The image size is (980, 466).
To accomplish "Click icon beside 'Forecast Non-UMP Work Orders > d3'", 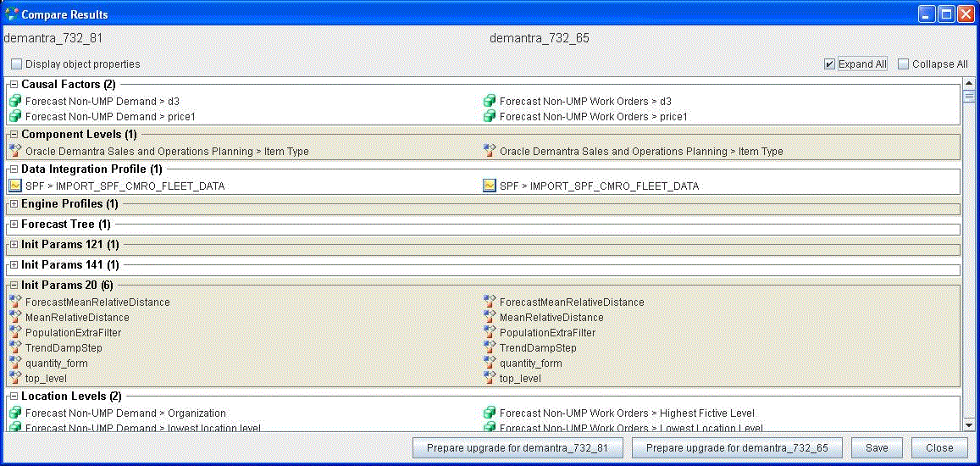I will pyautogui.click(x=490, y=101).
